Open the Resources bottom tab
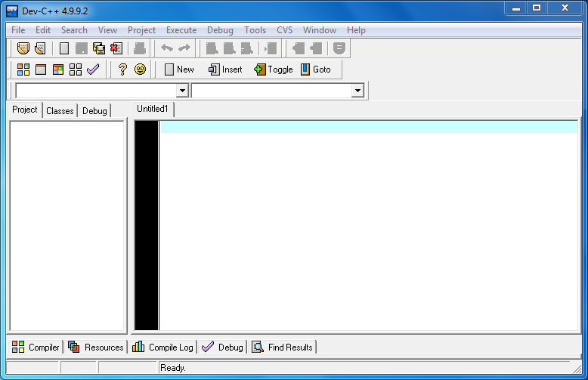588x380 pixels. pyautogui.click(x=96, y=348)
